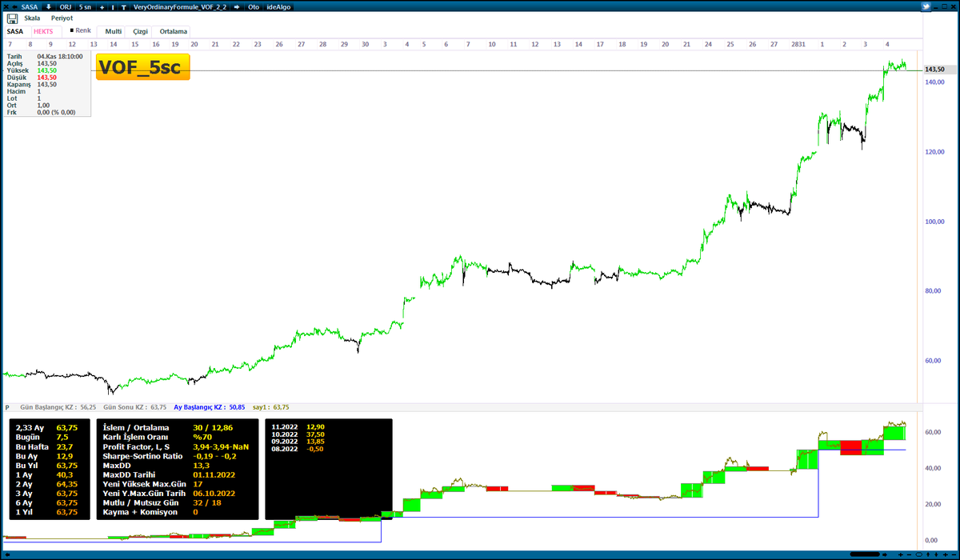Click the P label in indicator header

point(7,407)
